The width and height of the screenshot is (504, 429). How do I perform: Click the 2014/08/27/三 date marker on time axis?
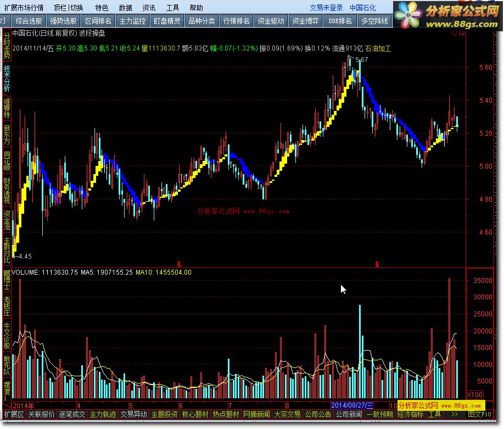352,405
